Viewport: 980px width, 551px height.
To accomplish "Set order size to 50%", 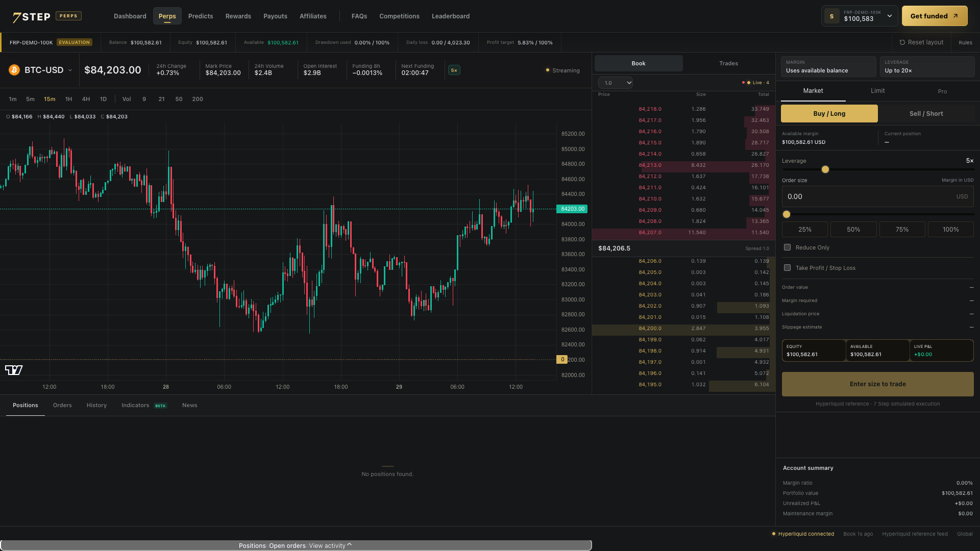I will tap(853, 230).
